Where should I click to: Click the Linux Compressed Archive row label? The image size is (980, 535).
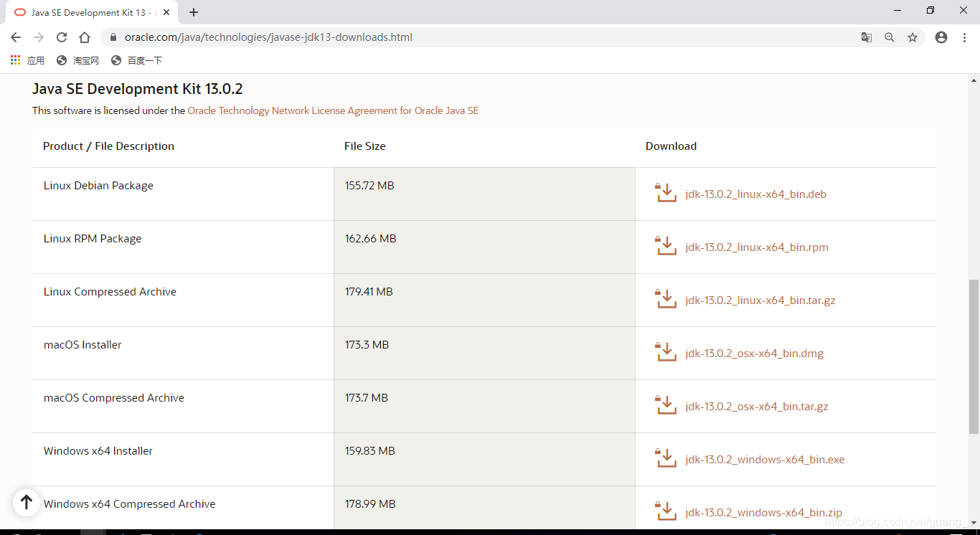[x=110, y=292]
